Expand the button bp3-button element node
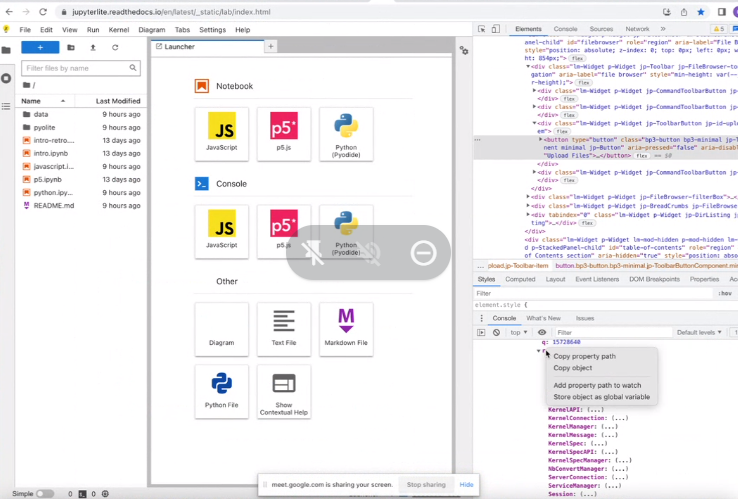The width and height of the screenshot is (738, 499). 540,139
